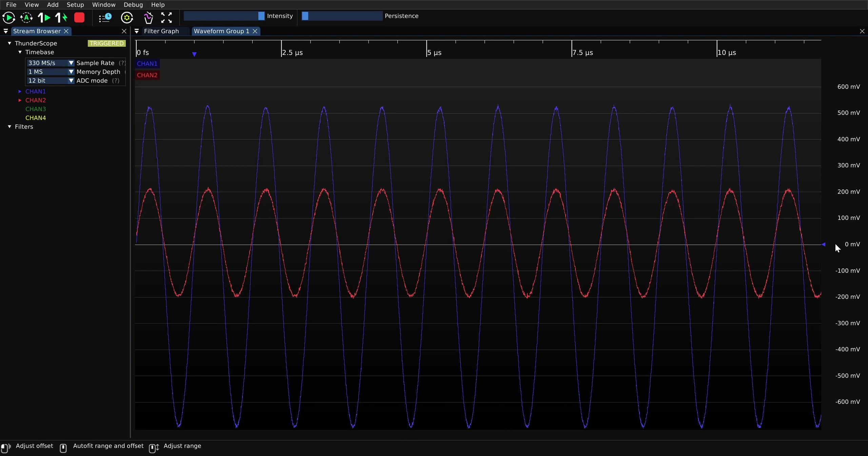Adjust the Persistence slider
868x456 pixels.
coord(342,16)
